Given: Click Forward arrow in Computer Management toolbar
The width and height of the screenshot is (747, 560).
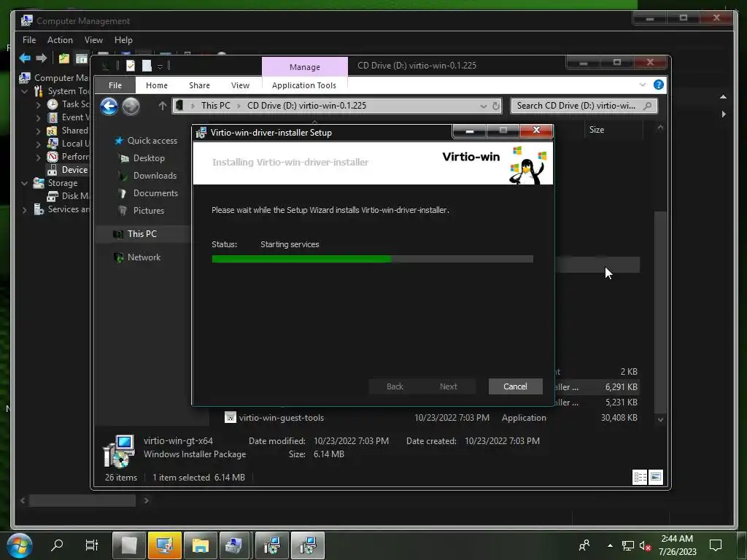Looking at the screenshot, I should click(42, 58).
